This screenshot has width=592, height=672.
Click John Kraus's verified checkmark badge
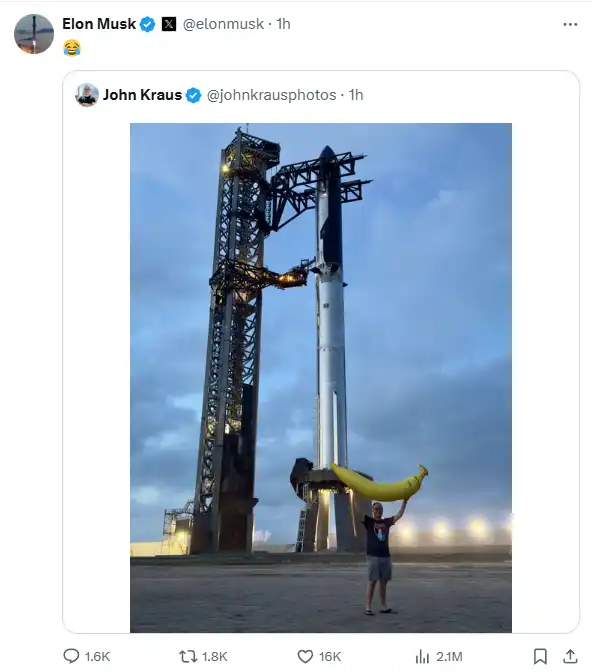[194, 95]
